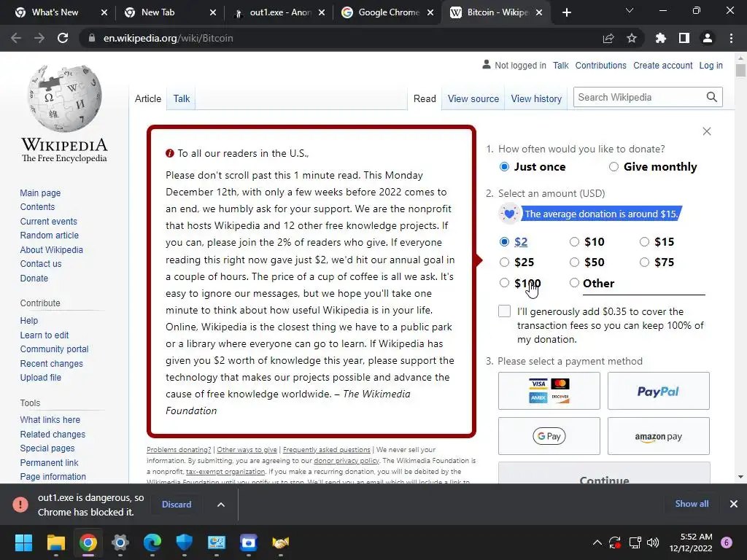Viewport: 747px width, 560px height.
Task: Launch Microsoft Edge from the taskbar
Action: 152,542
